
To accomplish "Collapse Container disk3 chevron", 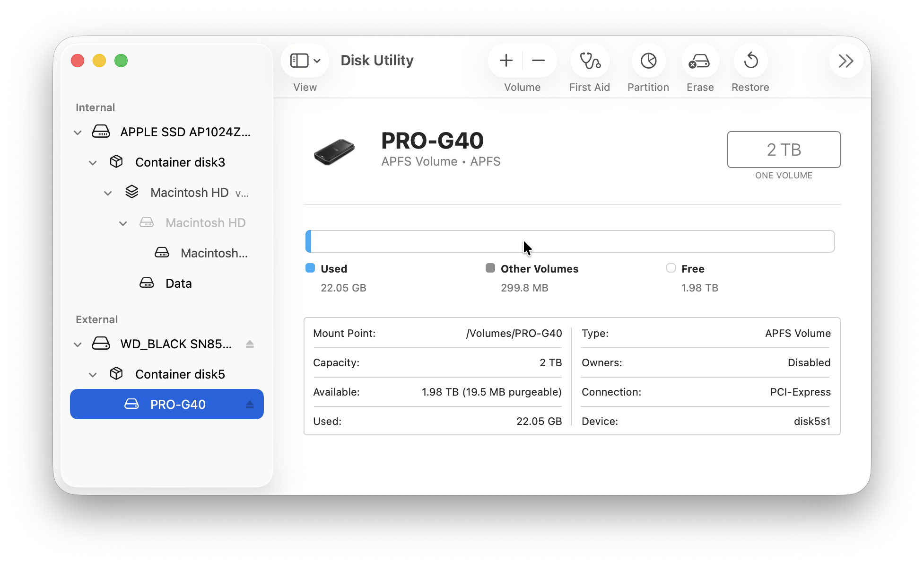I will coord(93,163).
